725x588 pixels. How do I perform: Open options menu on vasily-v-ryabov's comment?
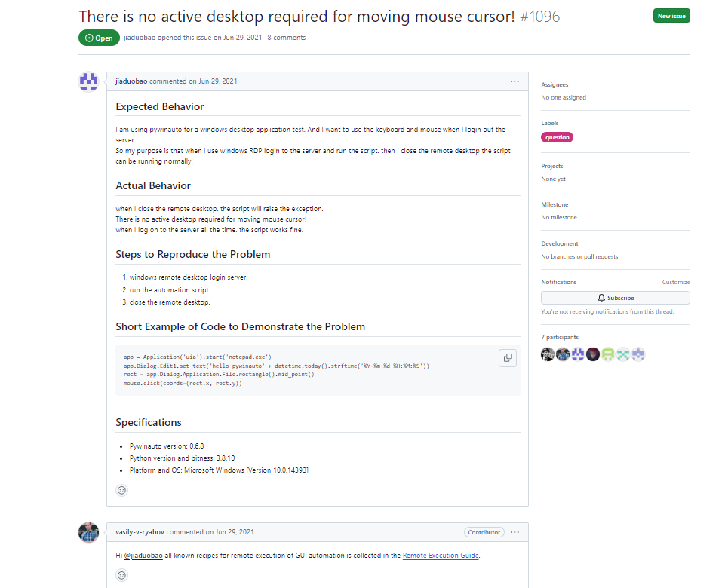(x=515, y=532)
